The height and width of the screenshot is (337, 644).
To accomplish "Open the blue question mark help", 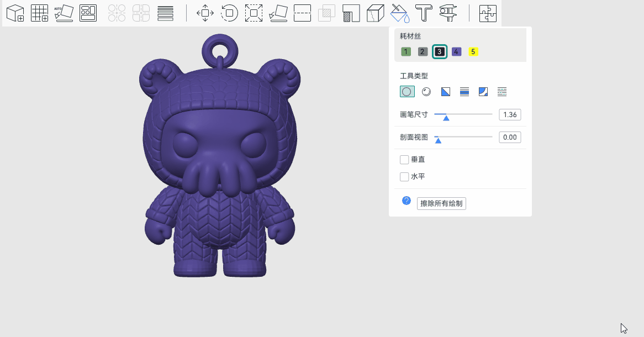I will [x=406, y=201].
